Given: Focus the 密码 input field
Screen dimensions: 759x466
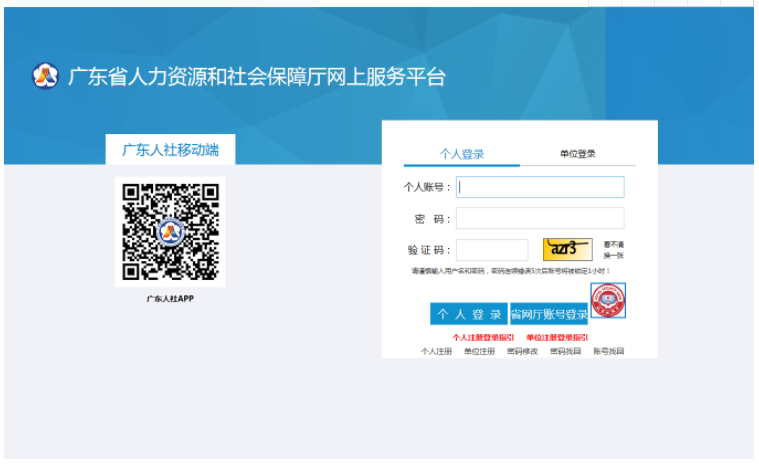Looking at the screenshot, I should [540, 218].
